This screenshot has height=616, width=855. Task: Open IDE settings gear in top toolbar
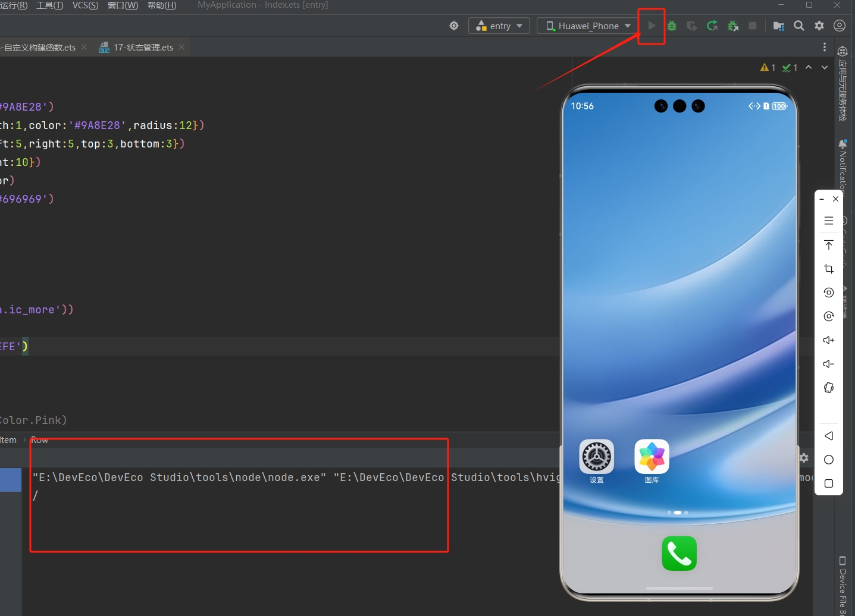point(819,26)
